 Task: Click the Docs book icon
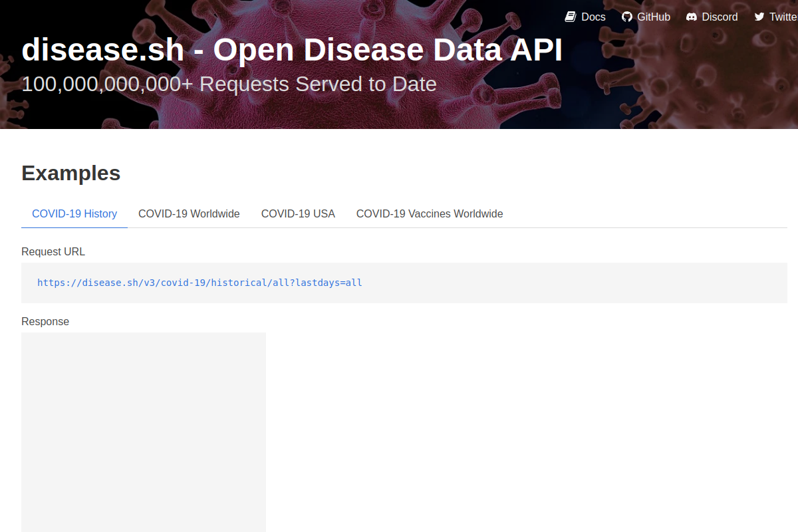tap(571, 17)
